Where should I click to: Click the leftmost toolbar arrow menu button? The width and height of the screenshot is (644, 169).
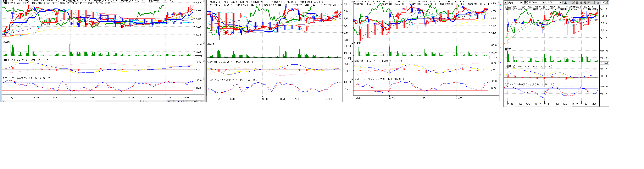click(505, 3)
